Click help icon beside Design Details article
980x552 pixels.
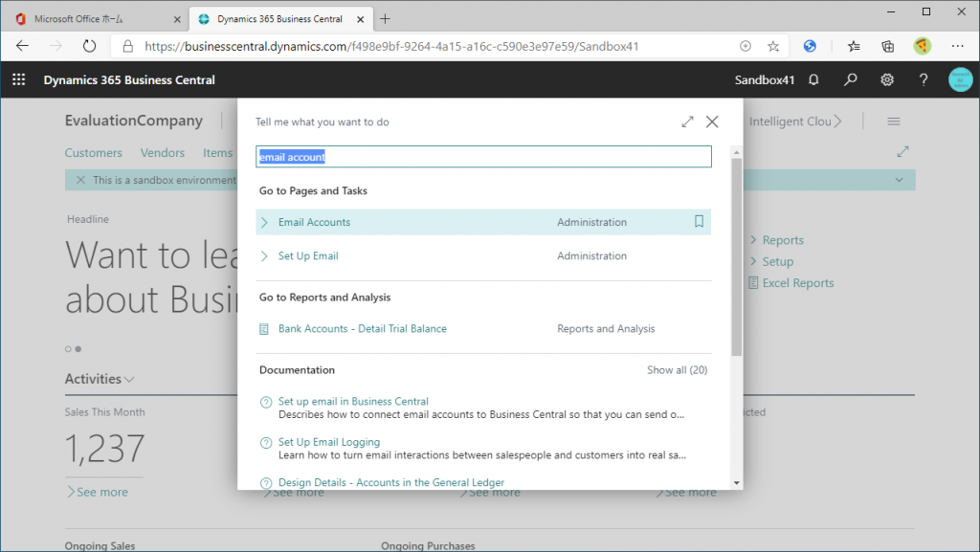click(x=266, y=483)
